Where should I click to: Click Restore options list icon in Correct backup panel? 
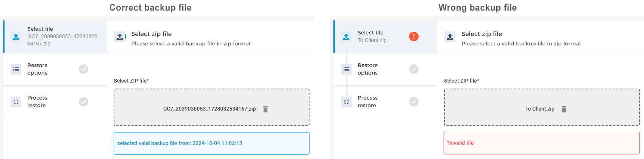tap(16, 69)
